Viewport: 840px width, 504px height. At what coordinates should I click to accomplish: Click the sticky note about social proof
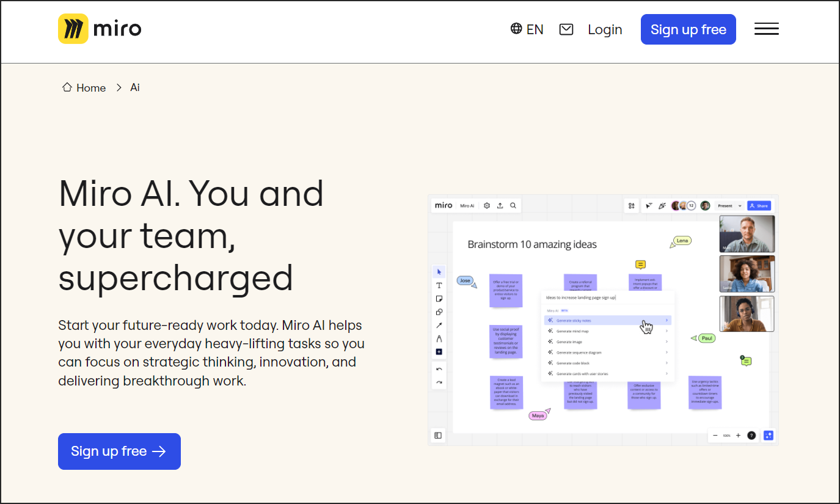point(506,341)
